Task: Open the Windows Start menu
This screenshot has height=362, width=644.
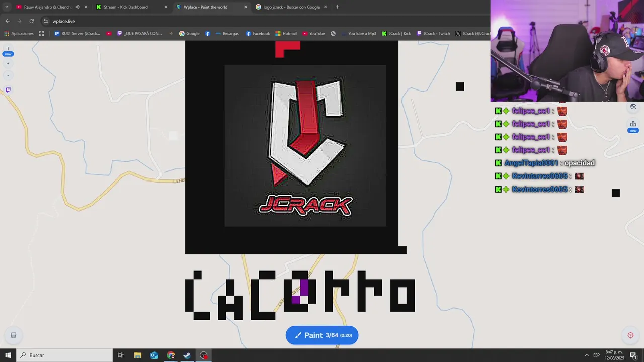Action: [x=8, y=355]
